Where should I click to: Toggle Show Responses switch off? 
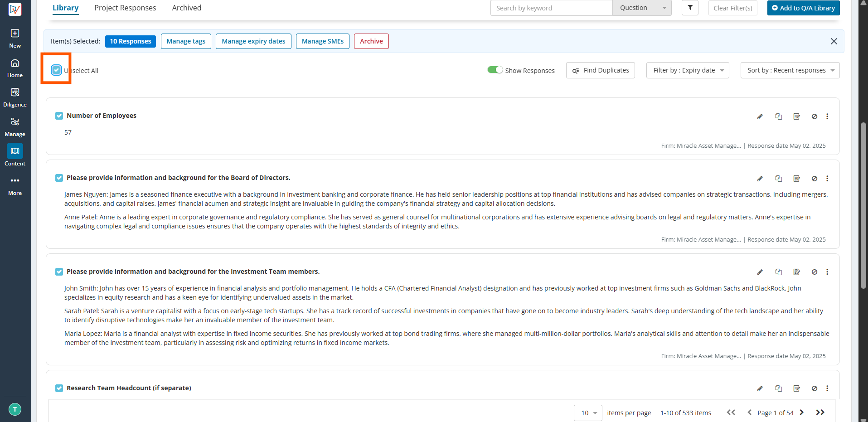coord(495,70)
